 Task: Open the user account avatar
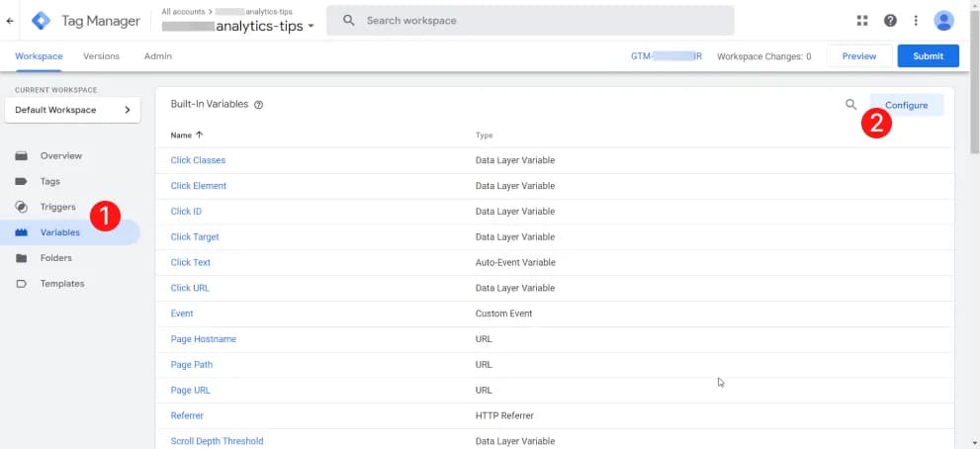pyautogui.click(x=944, y=21)
